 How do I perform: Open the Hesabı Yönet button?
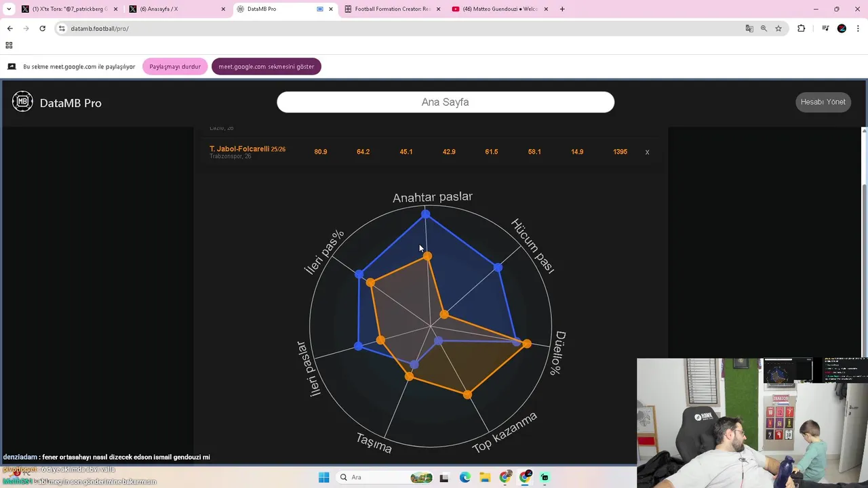pos(823,102)
